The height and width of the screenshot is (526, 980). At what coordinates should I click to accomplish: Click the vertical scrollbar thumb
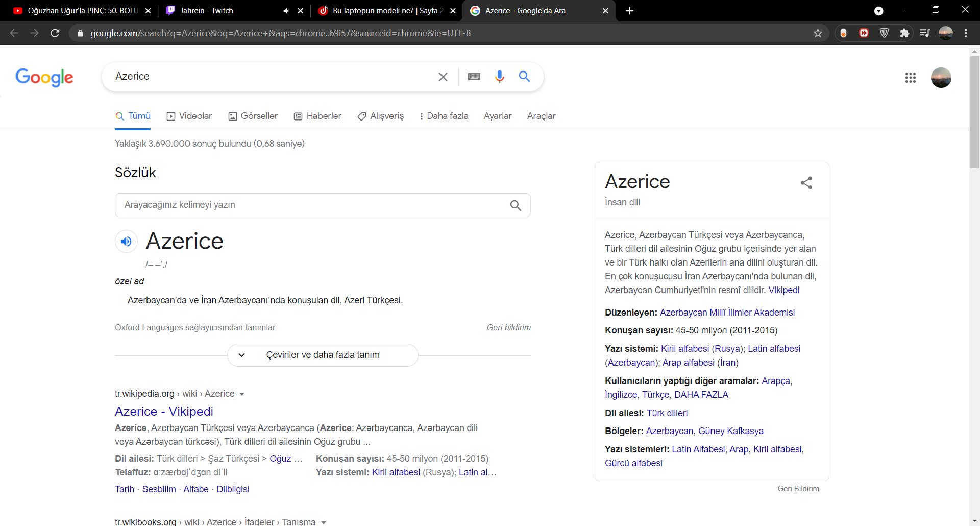[x=974, y=112]
